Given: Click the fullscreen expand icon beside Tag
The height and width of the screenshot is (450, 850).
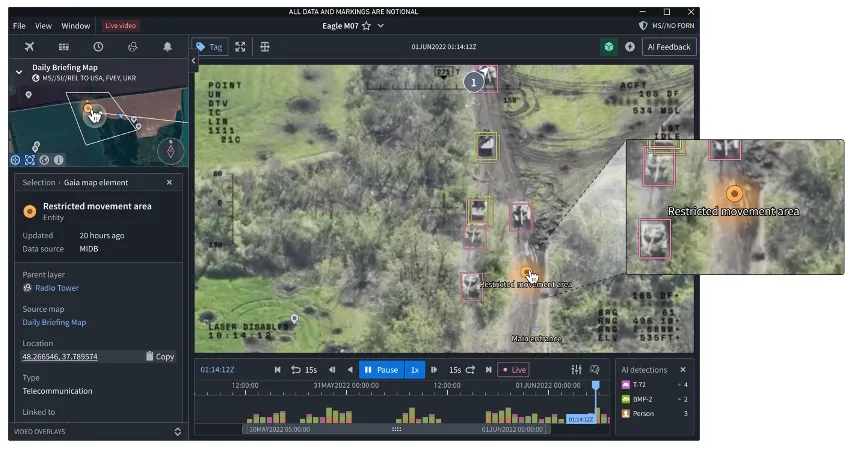Looking at the screenshot, I should (240, 47).
